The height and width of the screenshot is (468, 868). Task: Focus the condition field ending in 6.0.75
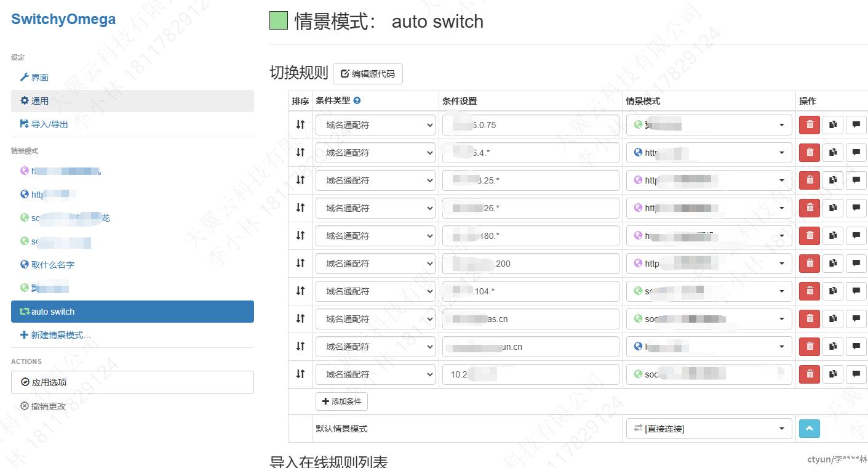530,125
